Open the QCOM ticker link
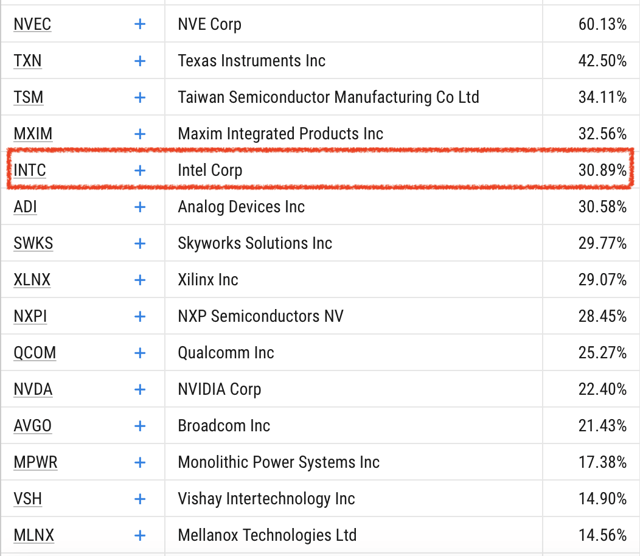 [x=35, y=353]
